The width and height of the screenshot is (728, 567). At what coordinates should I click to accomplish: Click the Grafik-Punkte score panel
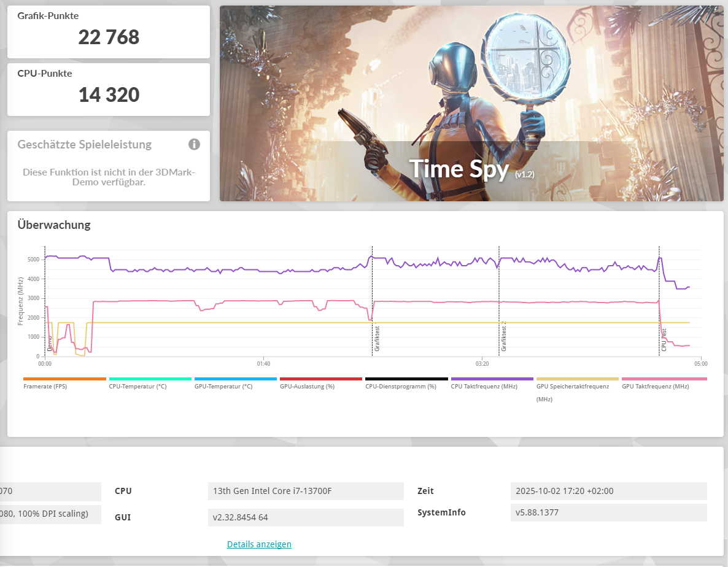click(x=109, y=31)
